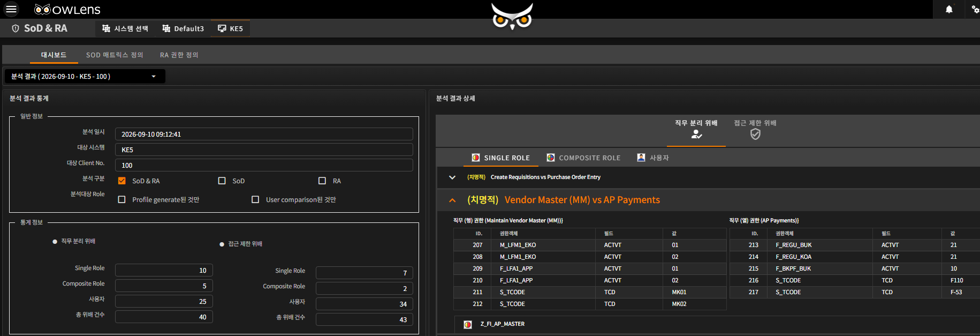This screenshot has height=336, width=980.
Task: Click RA Composite Role count 2
Action: pyautogui.click(x=364, y=288)
